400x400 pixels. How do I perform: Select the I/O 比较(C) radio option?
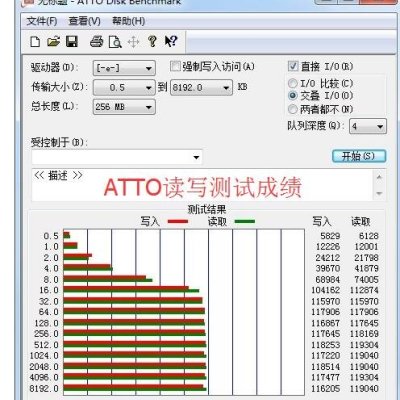click(x=292, y=83)
